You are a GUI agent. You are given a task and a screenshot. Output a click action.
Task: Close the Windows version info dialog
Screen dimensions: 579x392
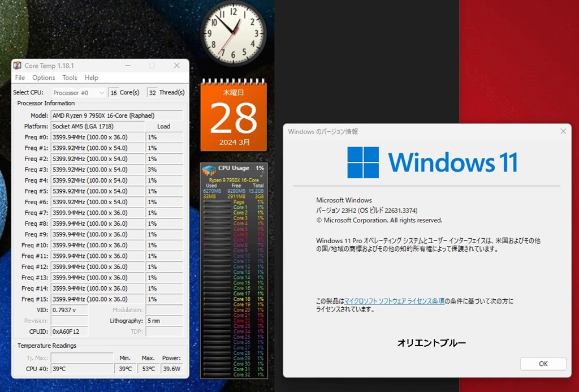pos(563,131)
